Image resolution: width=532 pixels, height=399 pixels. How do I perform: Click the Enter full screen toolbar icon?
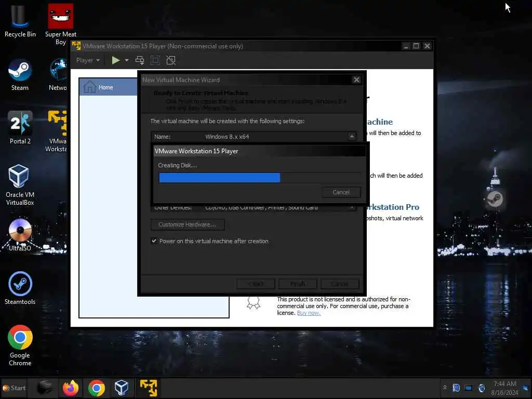(x=155, y=60)
